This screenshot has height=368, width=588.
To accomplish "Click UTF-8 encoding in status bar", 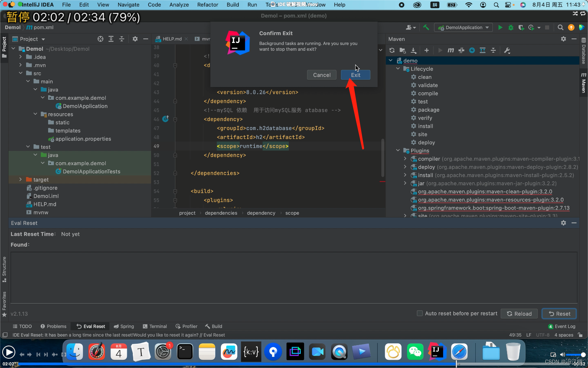I will tap(543, 335).
